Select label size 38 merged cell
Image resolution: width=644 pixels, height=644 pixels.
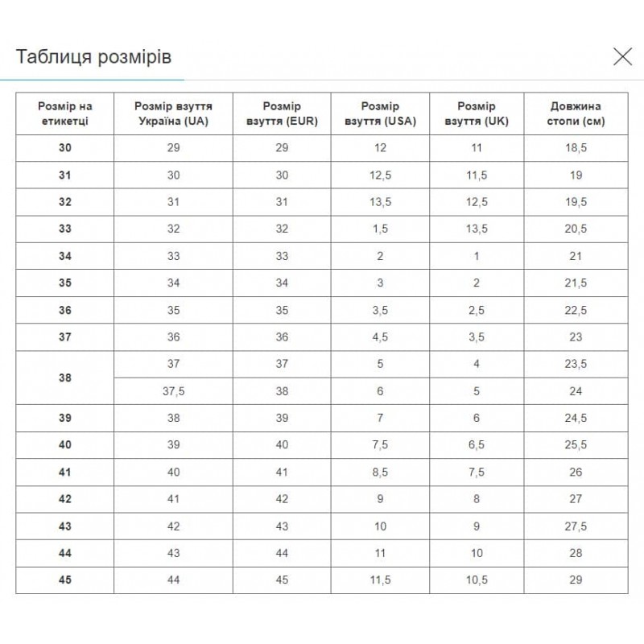click(65, 378)
